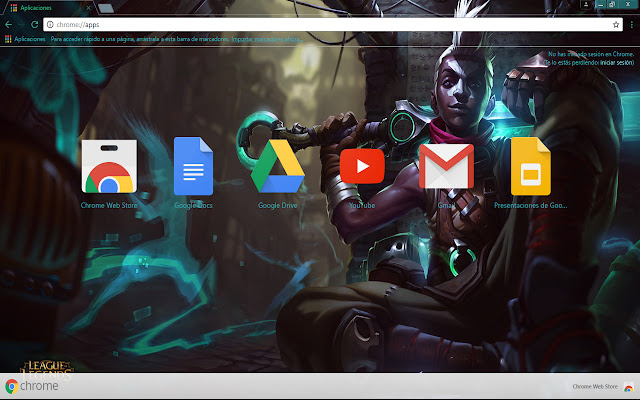Launch the YouTube app icon
Image resolution: width=640 pixels, height=400 pixels.
coord(362,166)
